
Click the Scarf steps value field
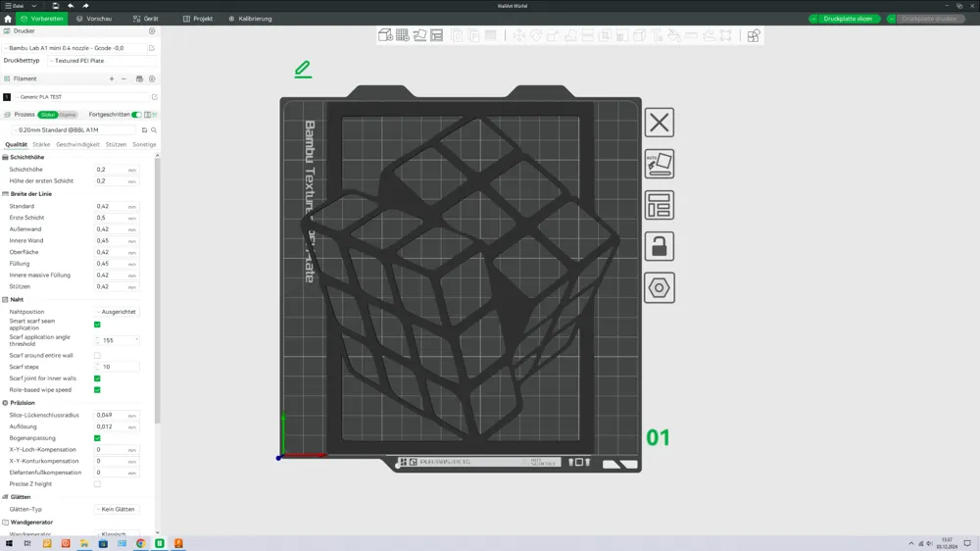[117, 367]
